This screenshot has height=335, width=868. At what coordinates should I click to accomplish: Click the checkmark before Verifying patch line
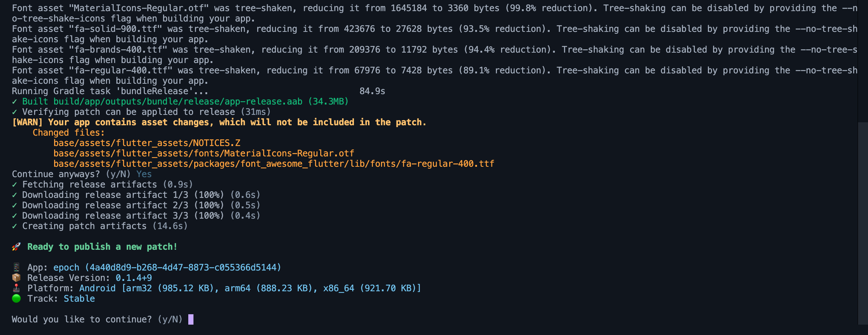click(x=14, y=112)
